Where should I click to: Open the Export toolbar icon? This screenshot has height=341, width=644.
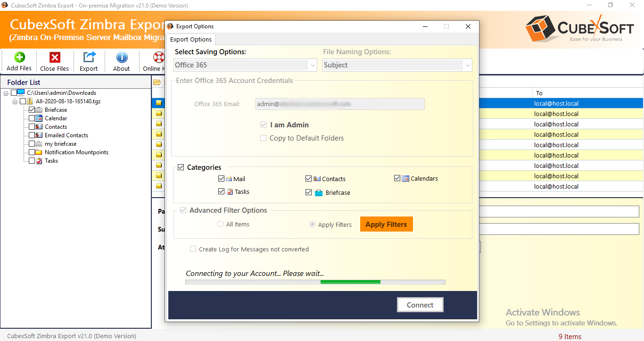89,58
